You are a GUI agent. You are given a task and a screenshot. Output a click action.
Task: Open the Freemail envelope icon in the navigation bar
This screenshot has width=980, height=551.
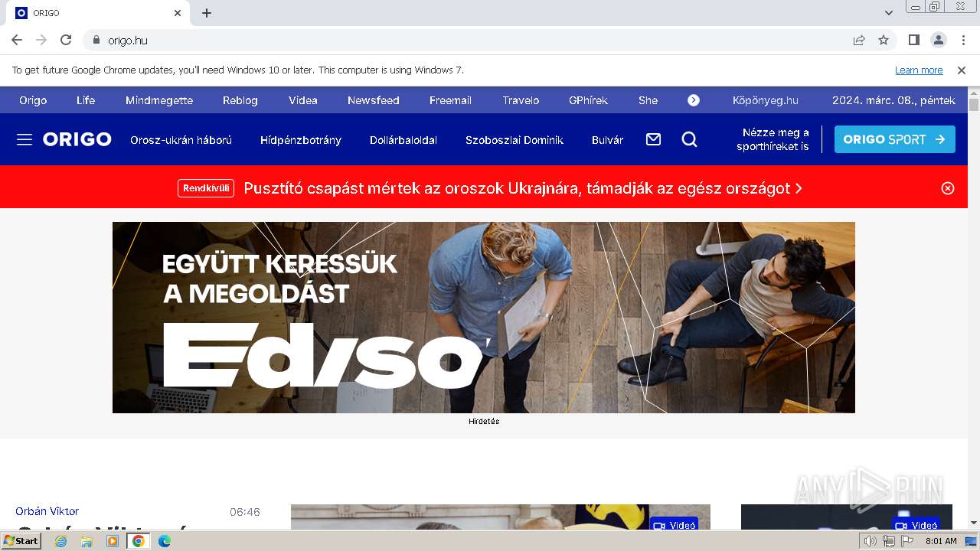point(653,139)
